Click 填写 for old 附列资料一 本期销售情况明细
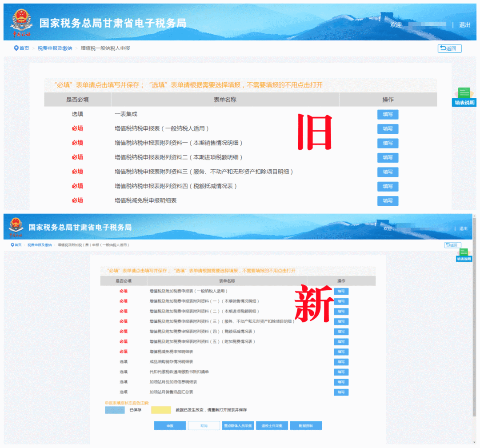 pyautogui.click(x=388, y=143)
